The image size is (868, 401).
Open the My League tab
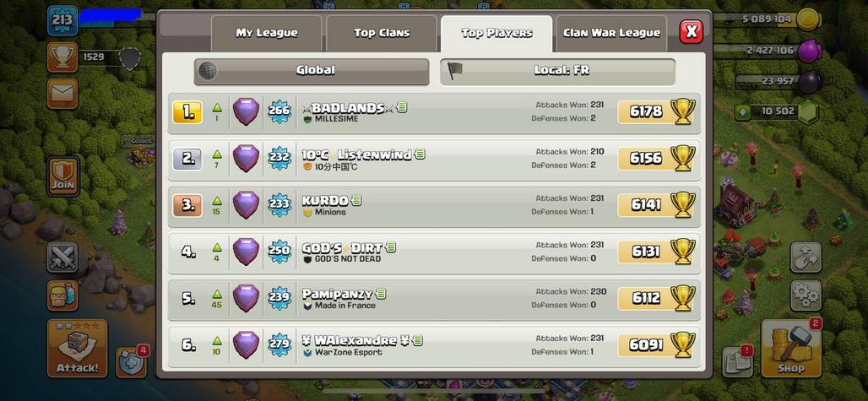point(266,33)
